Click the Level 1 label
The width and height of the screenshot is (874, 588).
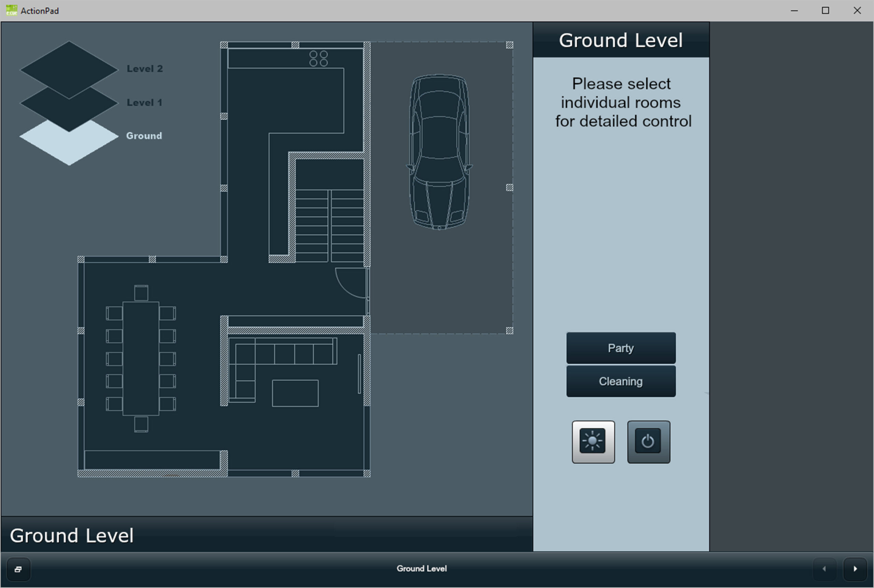pos(144,102)
